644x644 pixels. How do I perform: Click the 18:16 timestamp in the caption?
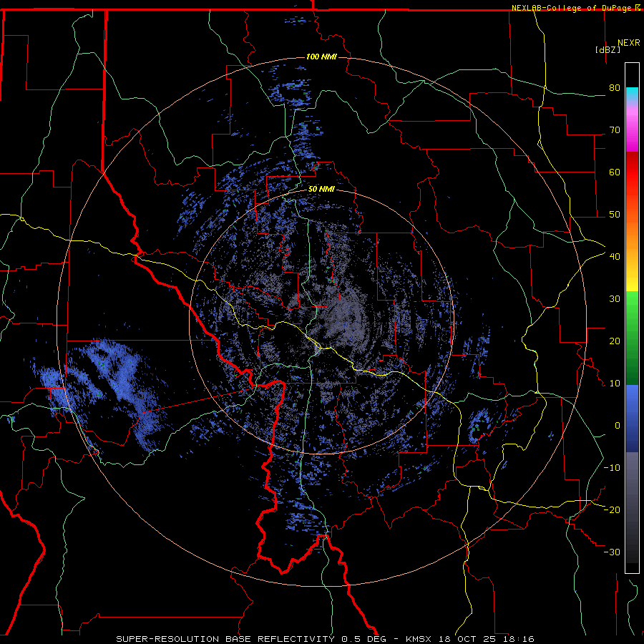(517, 639)
